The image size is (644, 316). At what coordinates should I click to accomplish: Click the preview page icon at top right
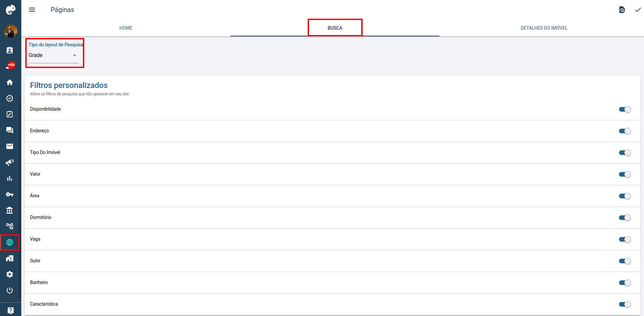click(x=622, y=10)
